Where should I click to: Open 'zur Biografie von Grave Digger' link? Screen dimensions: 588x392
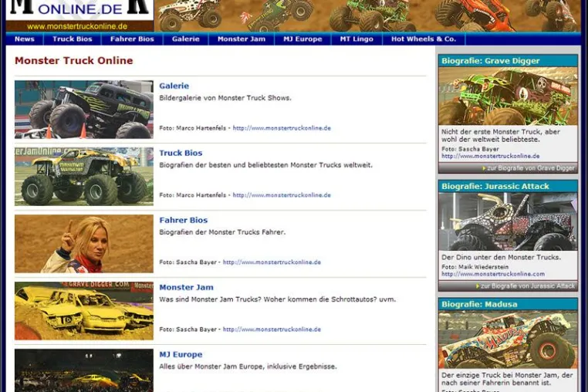[x=531, y=168]
